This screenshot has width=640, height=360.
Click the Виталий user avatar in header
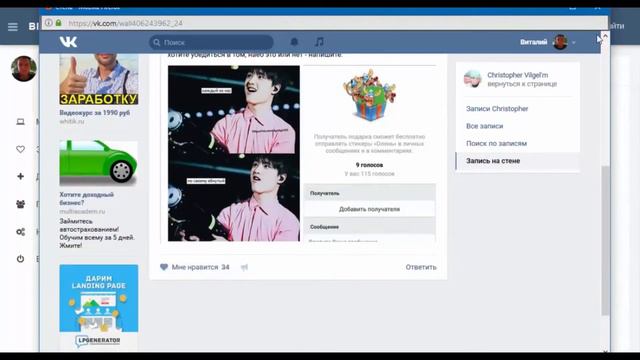pyautogui.click(x=560, y=42)
